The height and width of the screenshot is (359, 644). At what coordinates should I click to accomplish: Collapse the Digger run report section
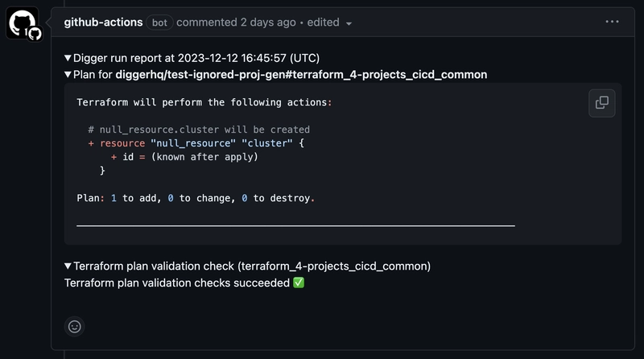(x=68, y=58)
